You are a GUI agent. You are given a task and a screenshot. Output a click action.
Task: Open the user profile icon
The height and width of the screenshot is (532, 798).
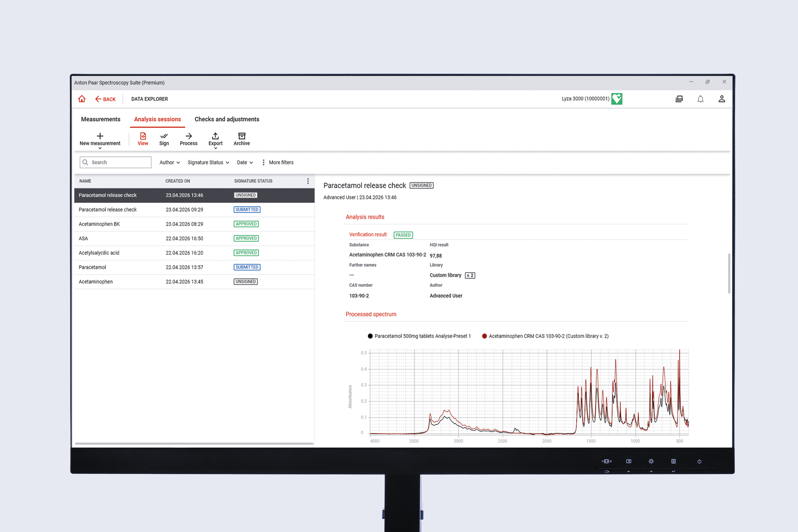(x=722, y=99)
